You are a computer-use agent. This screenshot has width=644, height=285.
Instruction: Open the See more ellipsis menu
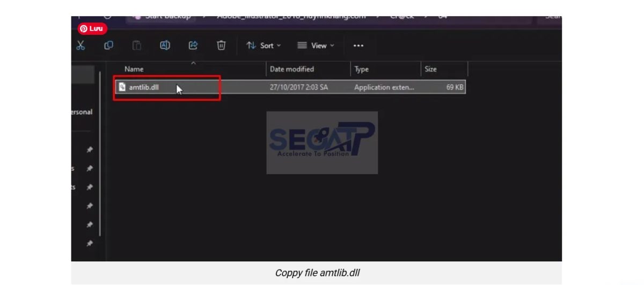358,46
